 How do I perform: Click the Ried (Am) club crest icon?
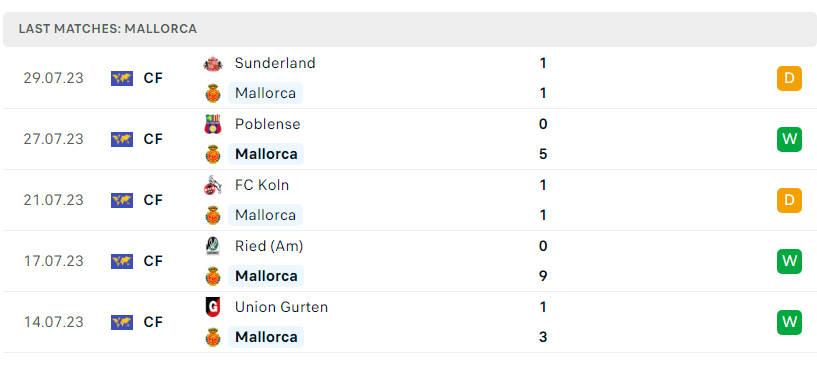point(213,246)
